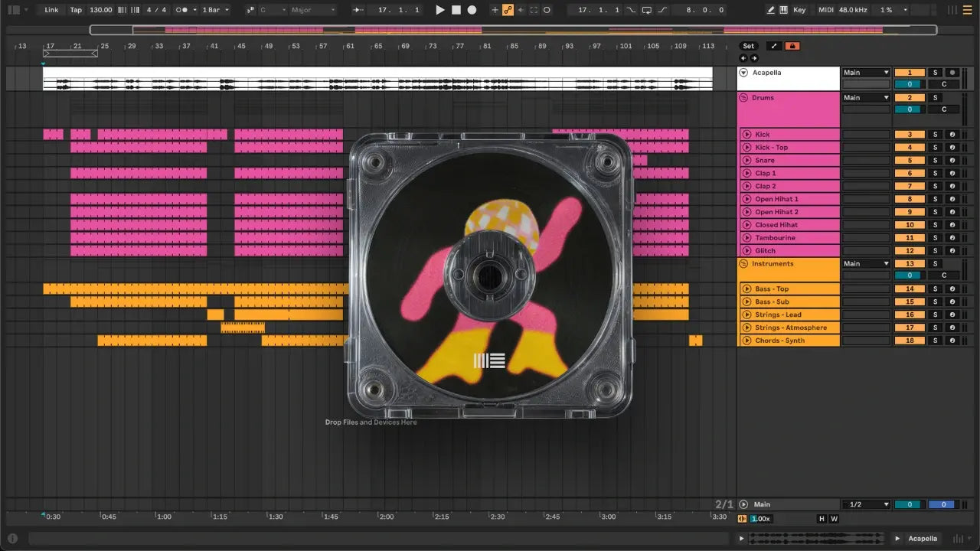Viewport: 980px width, 551px height.
Task: Click the Lock Envelopes padlock icon
Action: pos(792,46)
